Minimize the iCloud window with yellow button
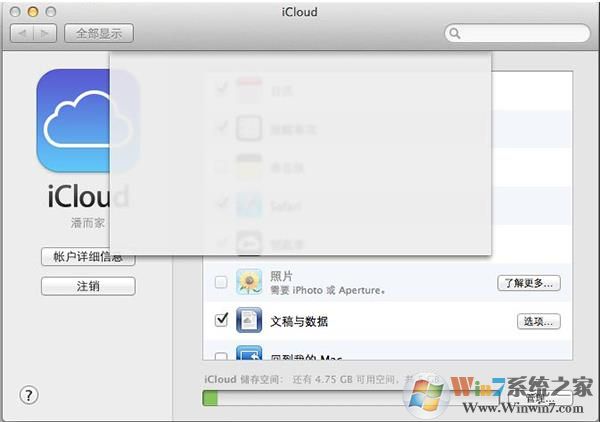Viewport: 600px width, 422px height. [x=33, y=12]
